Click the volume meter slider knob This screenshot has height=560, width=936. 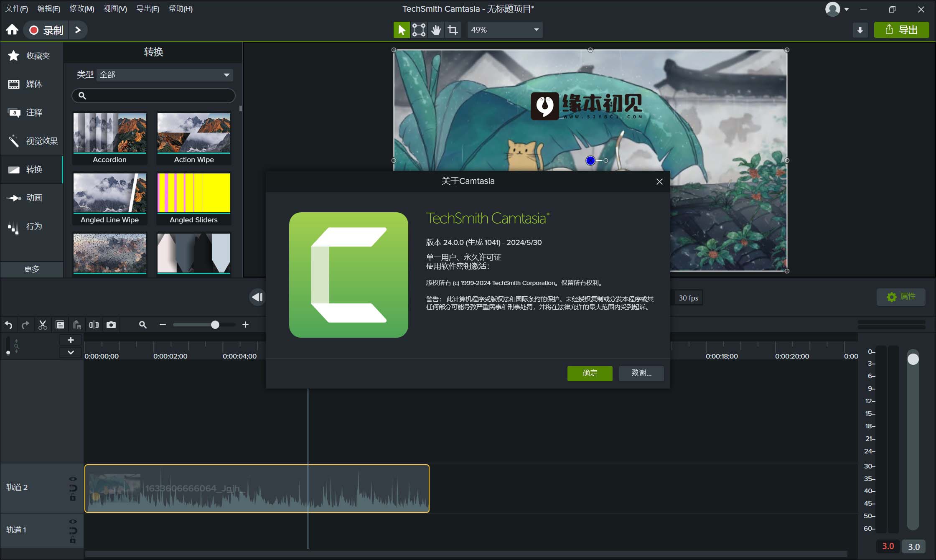pos(913,359)
